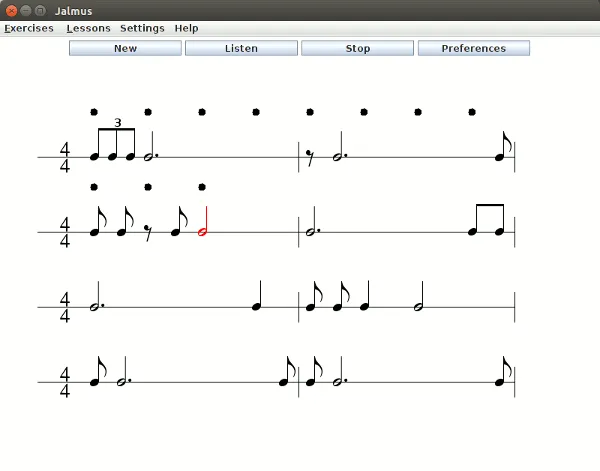Click the Listen button
The width and height of the screenshot is (600, 471).
241,48
